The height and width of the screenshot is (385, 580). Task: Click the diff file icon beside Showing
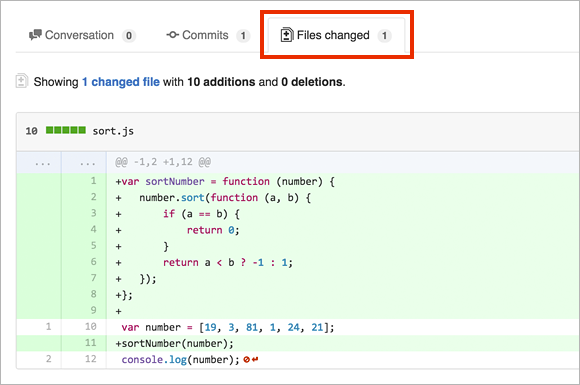[x=21, y=81]
